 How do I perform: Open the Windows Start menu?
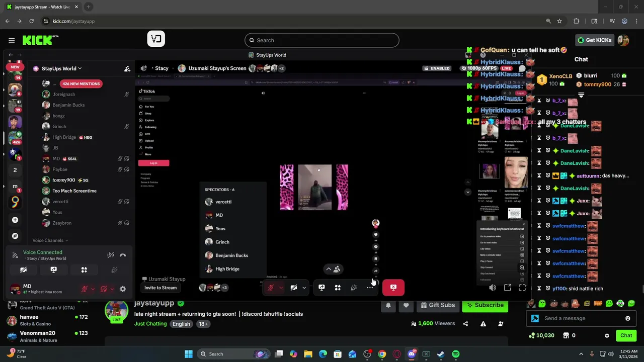point(188,354)
